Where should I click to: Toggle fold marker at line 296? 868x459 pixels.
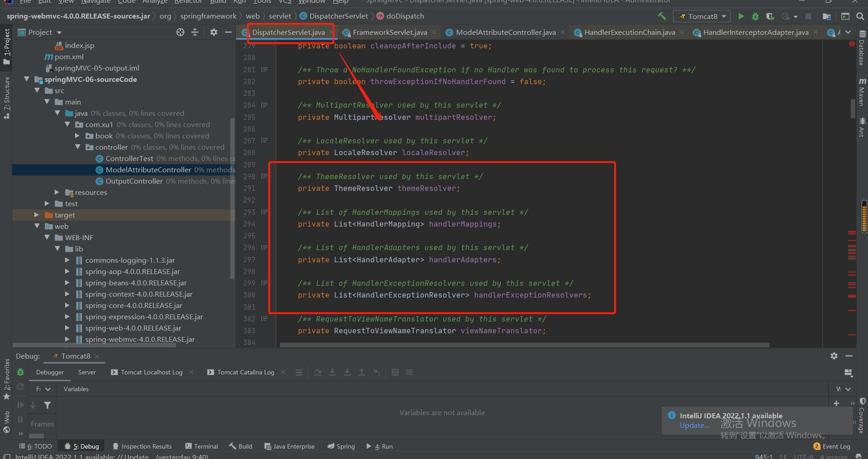tap(264, 247)
